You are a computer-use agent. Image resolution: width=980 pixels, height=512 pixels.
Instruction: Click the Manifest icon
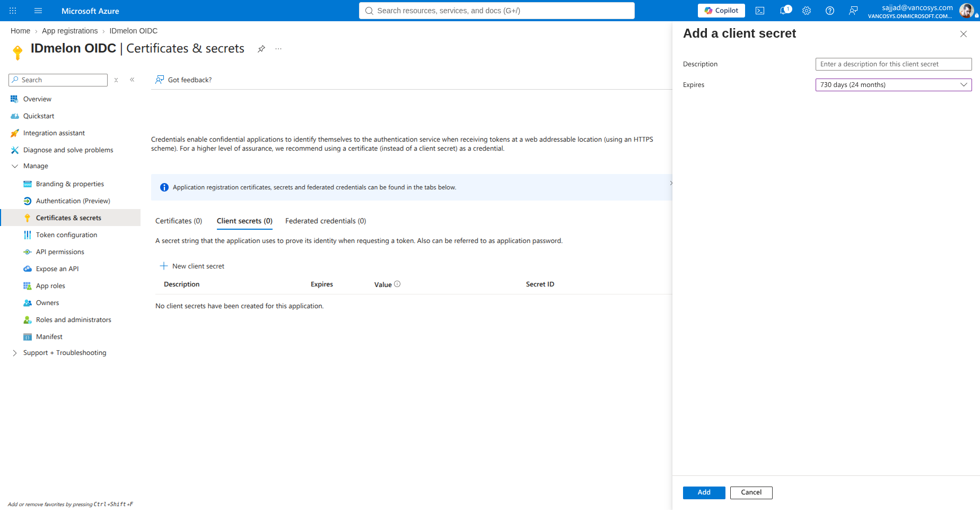28,337
